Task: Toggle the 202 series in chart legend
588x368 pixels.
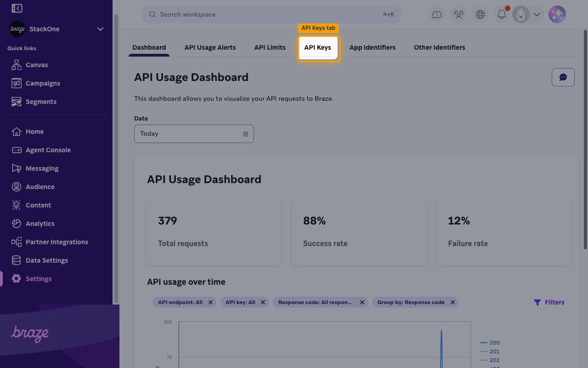Action: click(490, 360)
